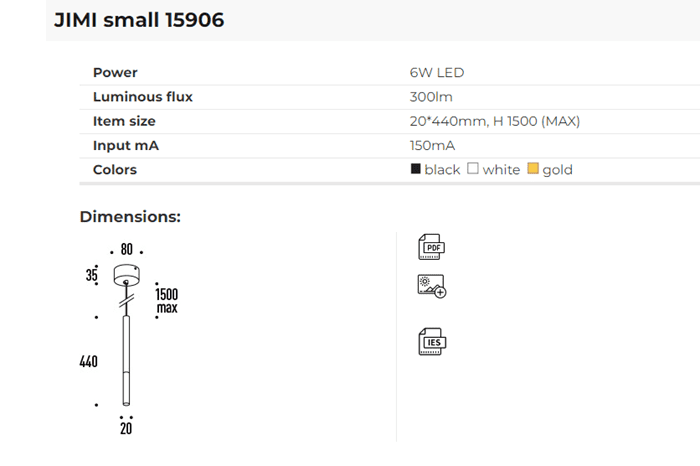Click the Colors row label
Screen dimensions: 700x466
pos(115,169)
